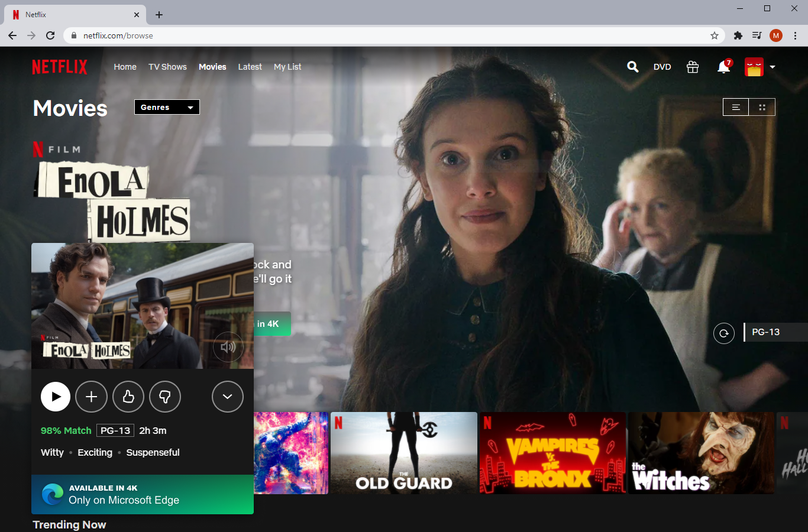Image resolution: width=808 pixels, height=532 pixels.
Task: Open the media control icon in Chrome
Action: [x=757, y=35]
